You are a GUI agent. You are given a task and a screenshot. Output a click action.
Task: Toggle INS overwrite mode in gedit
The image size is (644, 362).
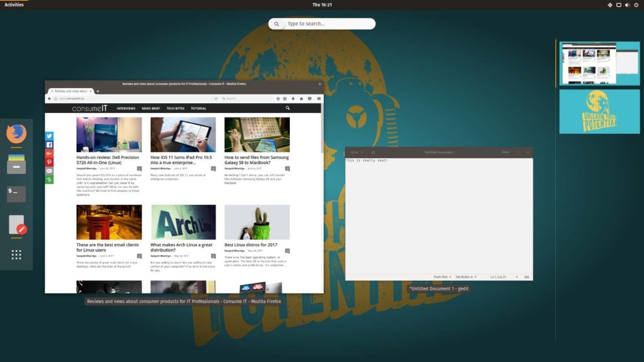pos(526,277)
